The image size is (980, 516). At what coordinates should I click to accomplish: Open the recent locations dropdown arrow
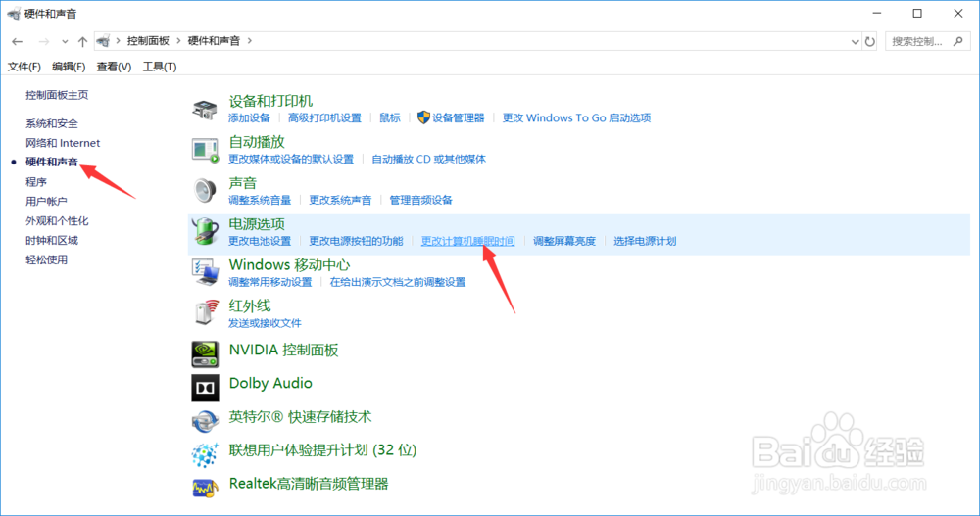[x=65, y=42]
